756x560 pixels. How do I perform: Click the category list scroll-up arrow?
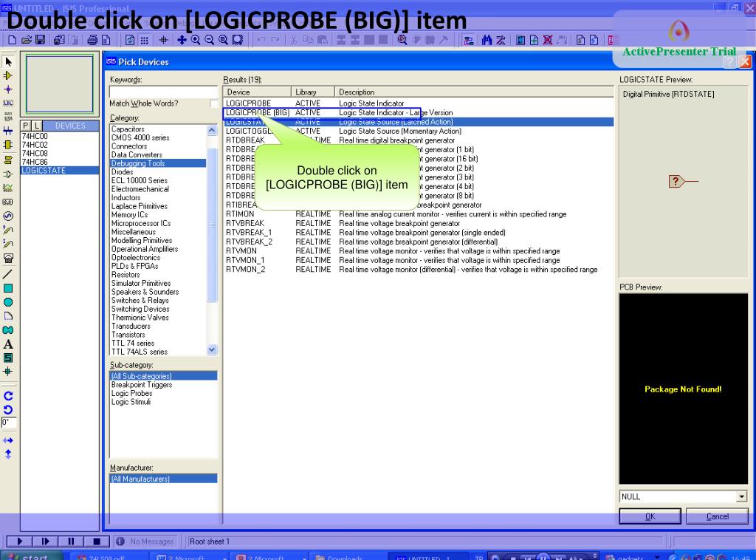coord(212,130)
